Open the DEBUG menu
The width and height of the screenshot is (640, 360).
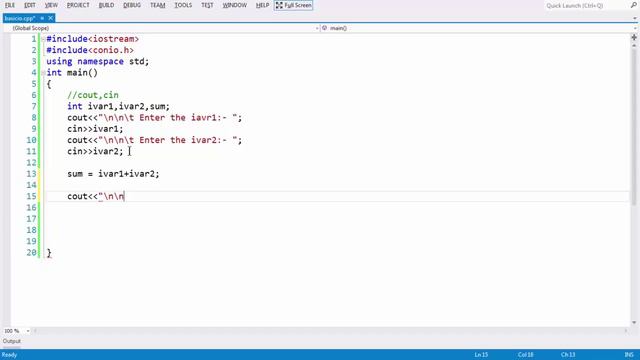[x=132, y=5]
